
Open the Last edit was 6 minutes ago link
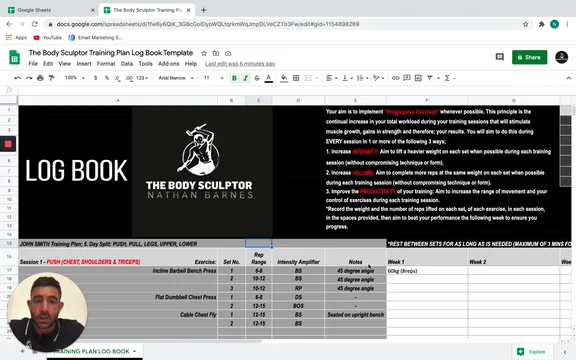click(x=240, y=64)
